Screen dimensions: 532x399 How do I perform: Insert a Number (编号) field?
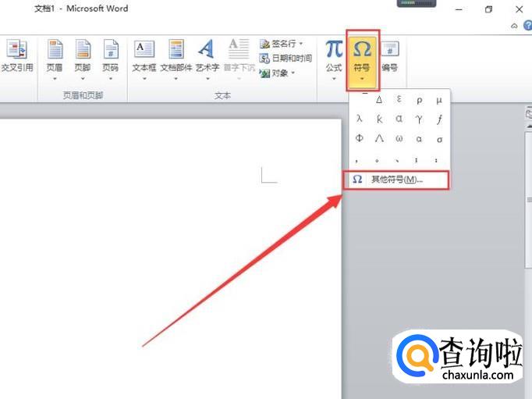pos(390,56)
